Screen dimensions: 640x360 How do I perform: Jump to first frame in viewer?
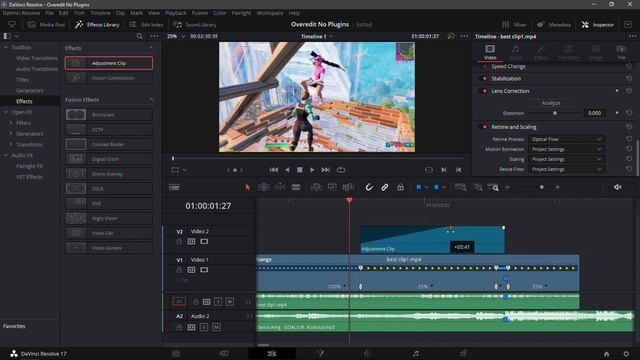[x=274, y=170]
